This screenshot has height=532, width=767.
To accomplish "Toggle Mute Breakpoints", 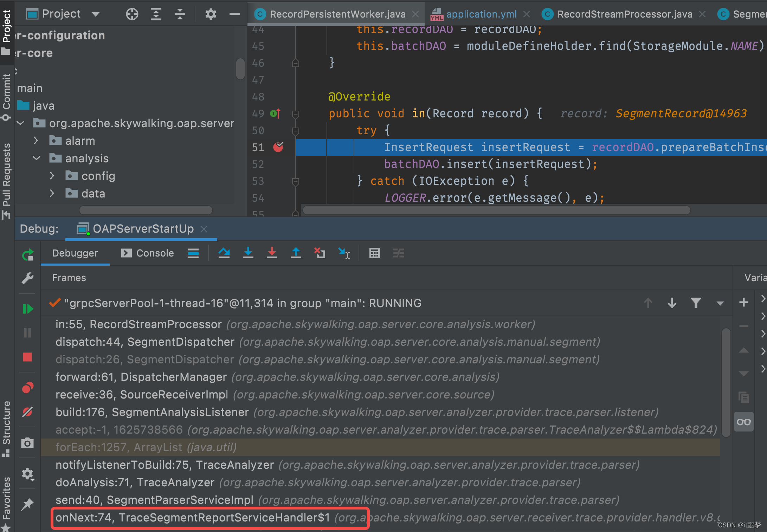I will pos(27,411).
